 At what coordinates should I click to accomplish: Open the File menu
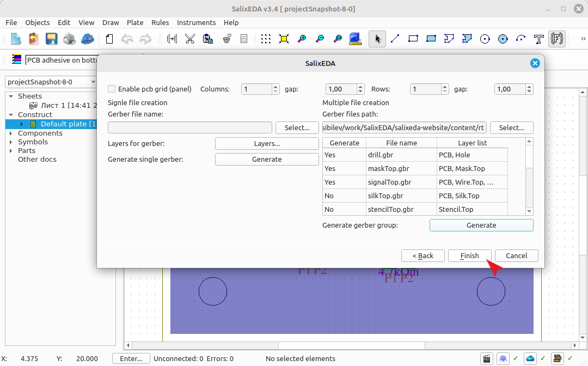pos(11,22)
